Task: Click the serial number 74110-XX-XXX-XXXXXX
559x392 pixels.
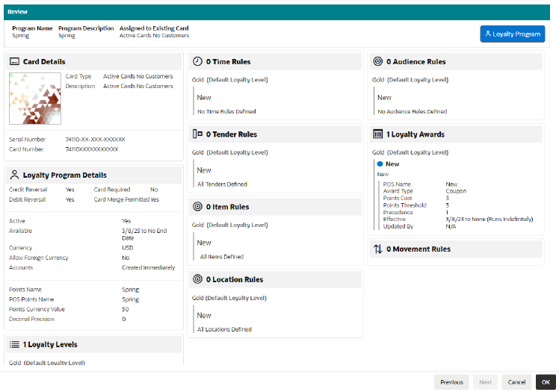Action: [95, 139]
